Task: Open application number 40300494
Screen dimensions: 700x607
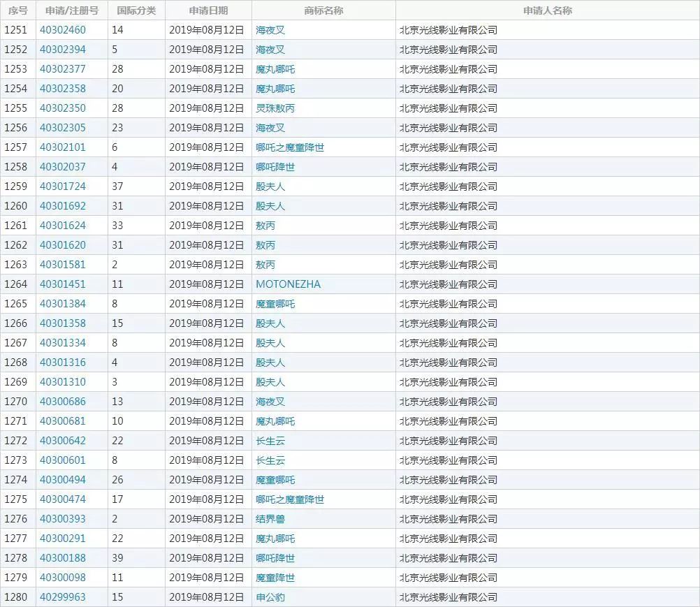Action: pos(62,480)
